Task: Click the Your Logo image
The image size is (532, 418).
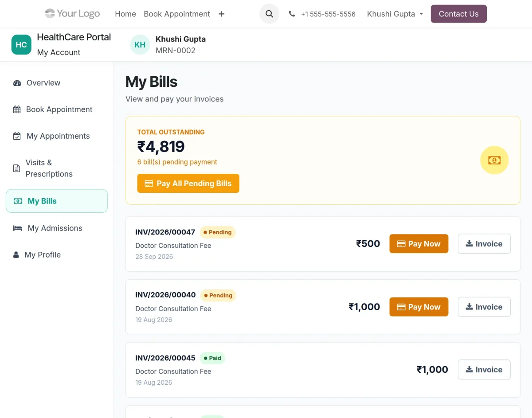Action: [72, 14]
